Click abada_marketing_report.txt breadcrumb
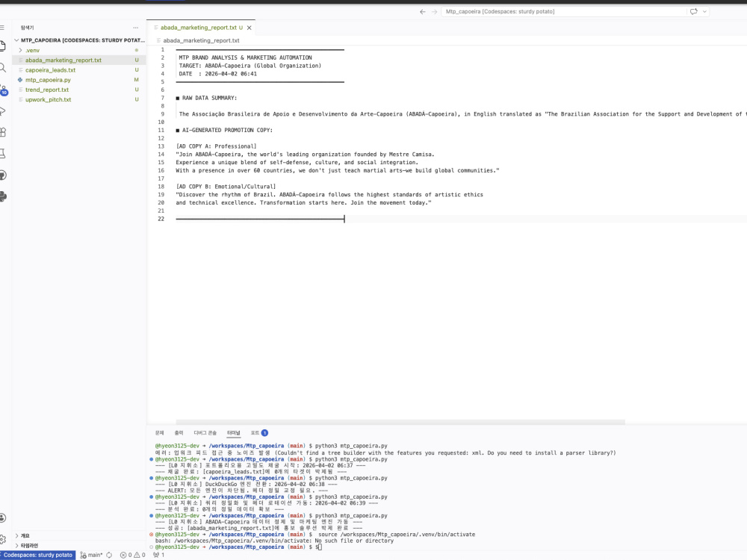This screenshot has width=747, height=560. pos(201,40)
